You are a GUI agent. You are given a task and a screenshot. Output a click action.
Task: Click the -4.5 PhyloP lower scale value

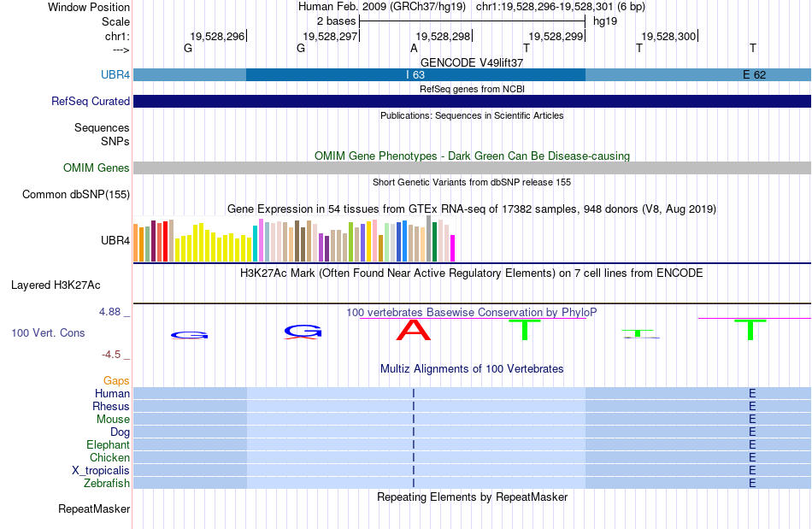coord(111,354)
